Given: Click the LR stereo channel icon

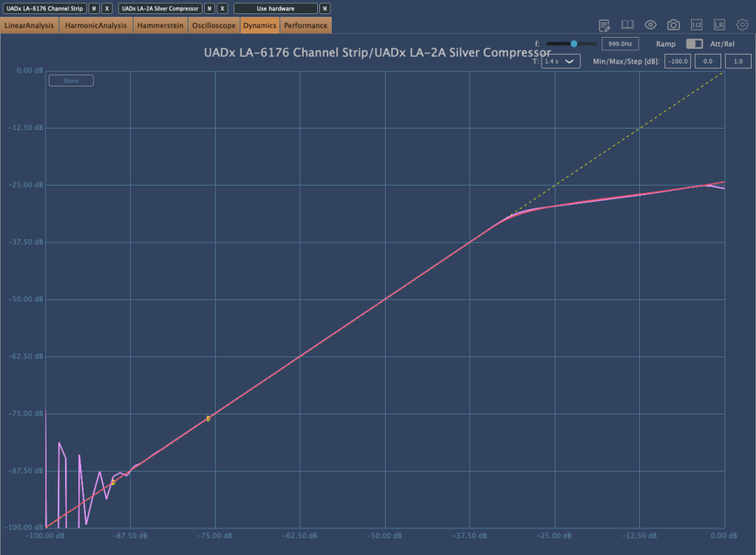Looking at the screenshot, I should click(719, 25).
